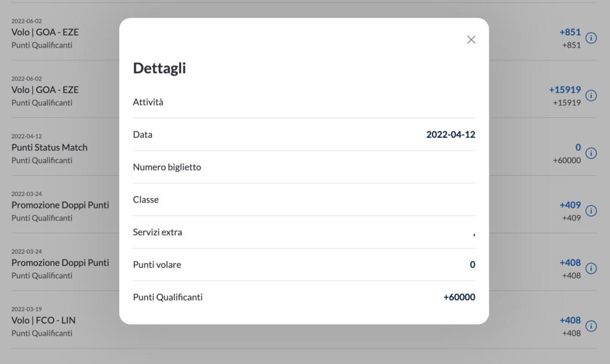Open info icon for +408 Promozione Doppi Punti
The height and width of the screenshot is (364, 610).
click(x=591, y=268)
